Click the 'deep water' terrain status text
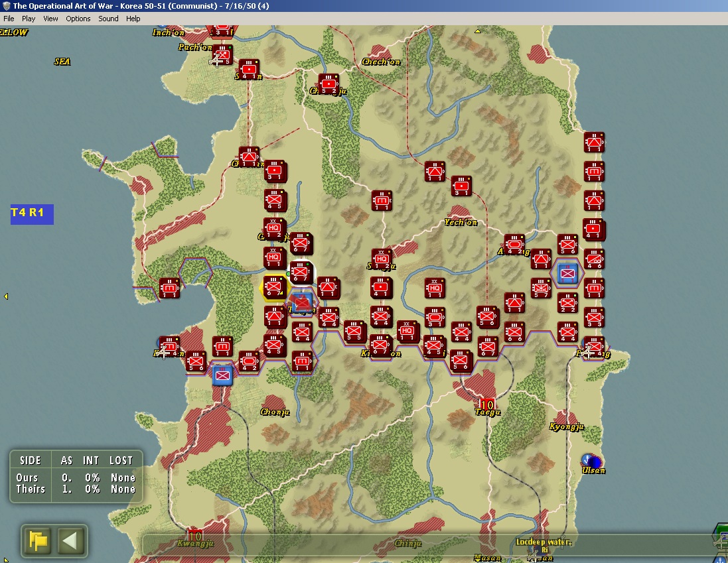728x563 pixels. pyautogui.click(x=549, y=542)
